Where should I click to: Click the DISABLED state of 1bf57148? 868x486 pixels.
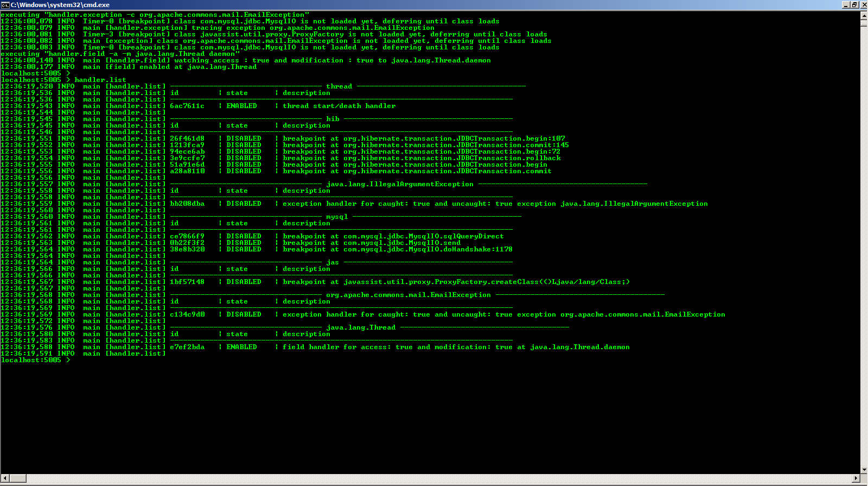click(x=244, y=282)
